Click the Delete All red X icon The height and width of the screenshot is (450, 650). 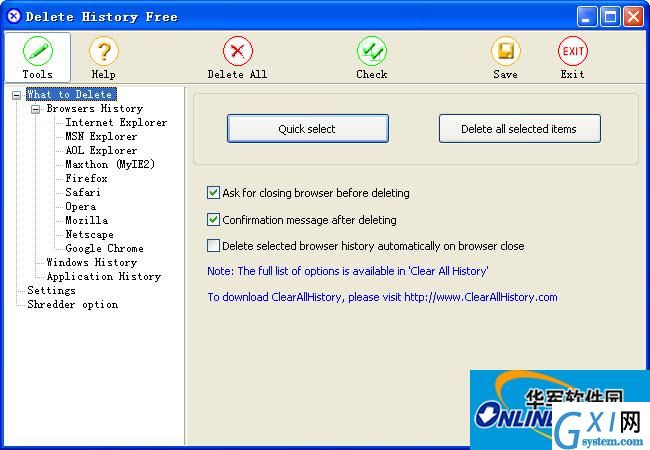point(238,51)
